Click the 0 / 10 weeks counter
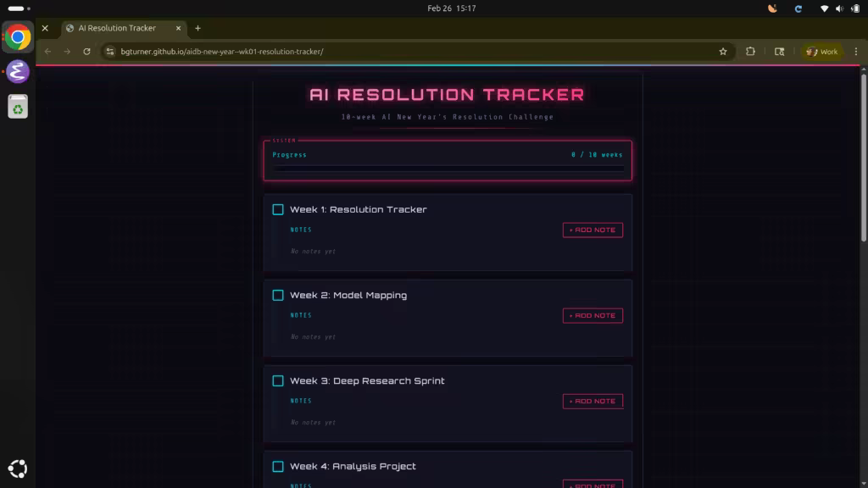This screenshot has width=868, height=488. pyautogui.click(x=597, y=155)
